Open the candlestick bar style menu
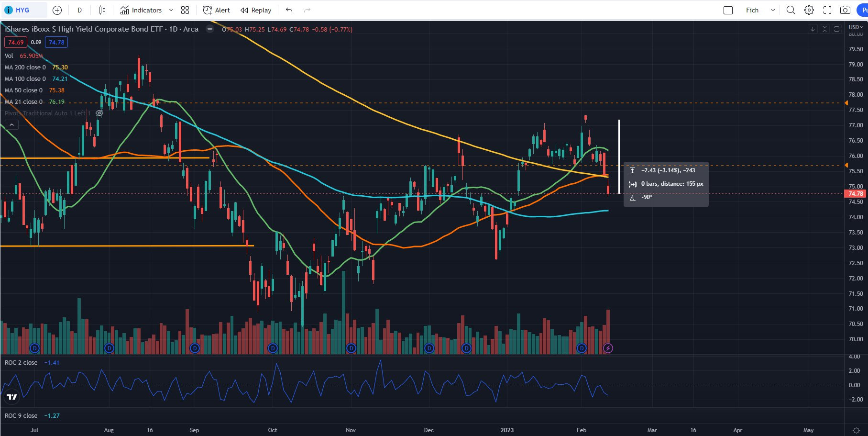 (x=102, y=10)
